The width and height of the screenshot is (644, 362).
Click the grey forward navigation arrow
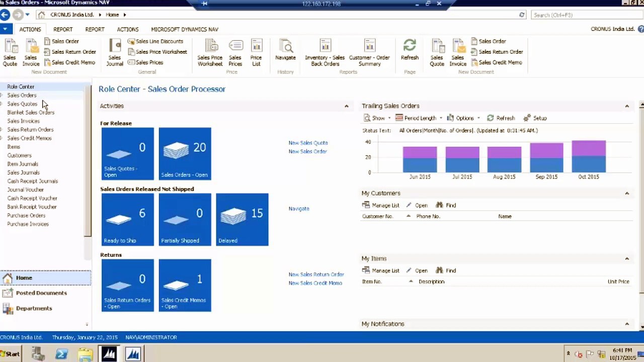18,15
